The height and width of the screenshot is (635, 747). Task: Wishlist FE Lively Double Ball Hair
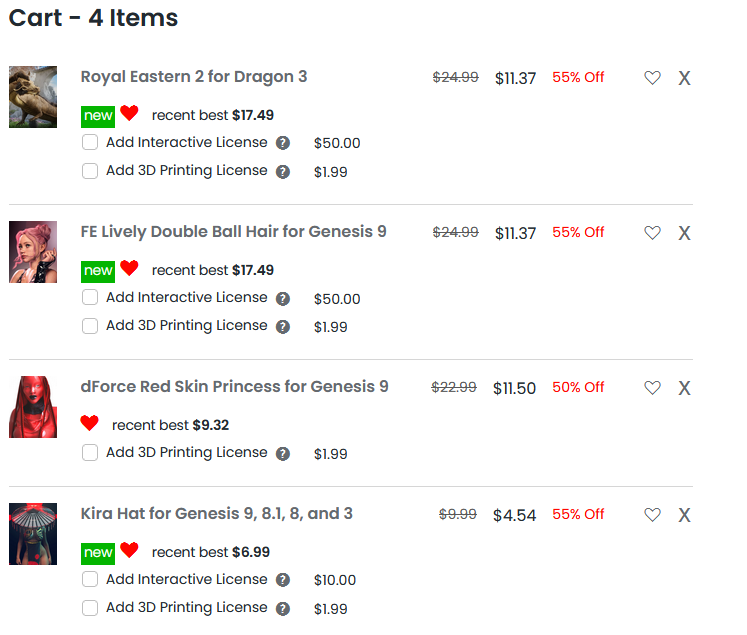coord(652,233)
